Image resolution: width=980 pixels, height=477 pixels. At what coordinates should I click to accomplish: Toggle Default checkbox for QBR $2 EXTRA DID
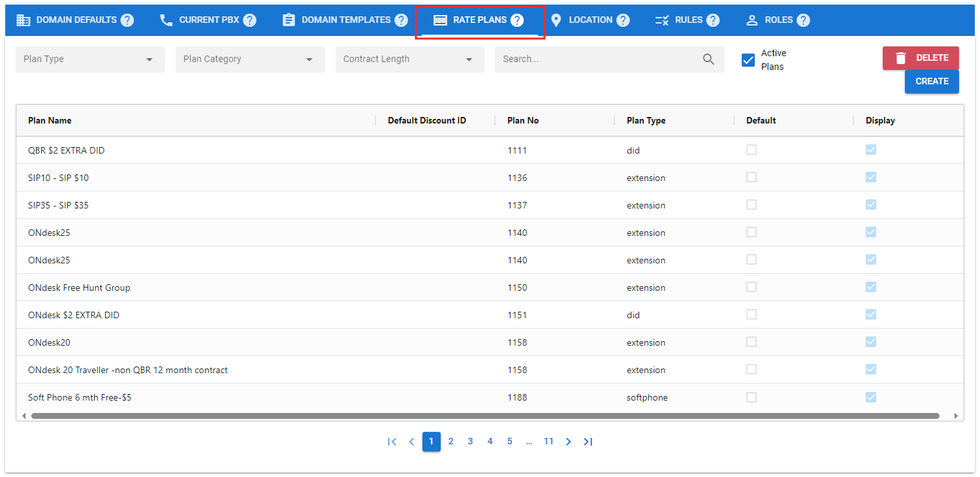[x=751, y=150]
